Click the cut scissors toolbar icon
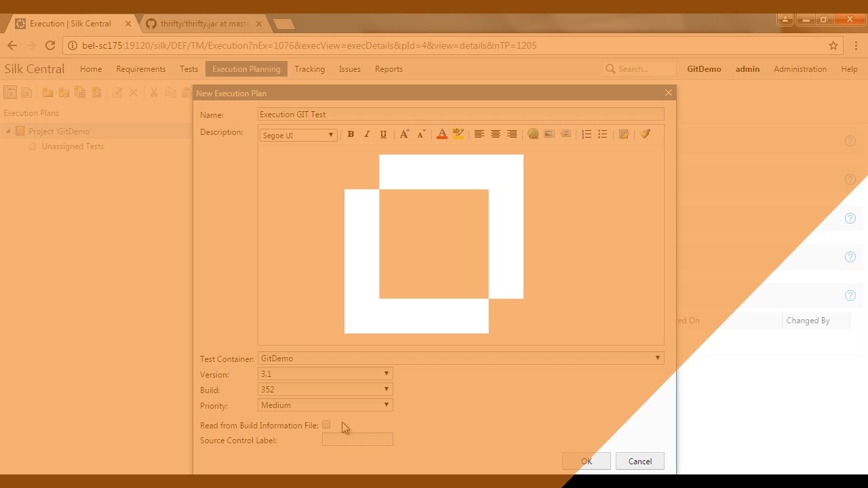This screenshot has width=868, height=488. [x=154, y=92]
